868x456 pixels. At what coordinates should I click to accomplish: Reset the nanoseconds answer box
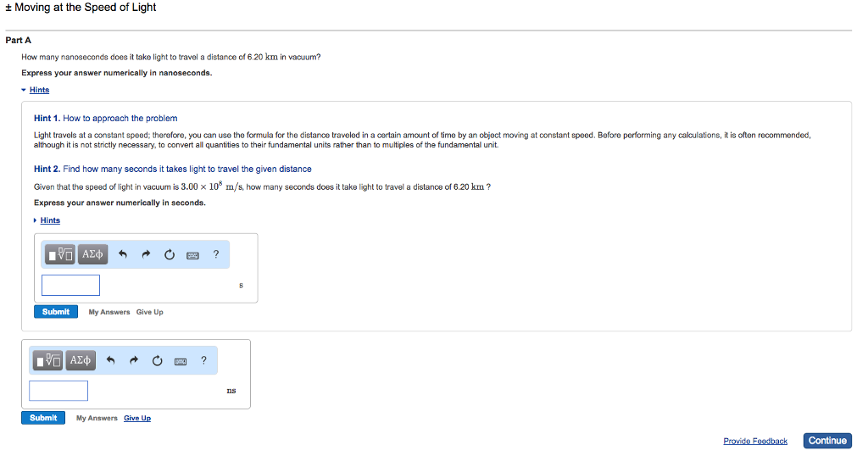[x=157, y=360]
